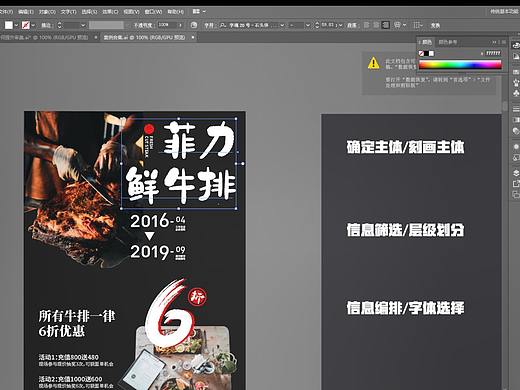The height and width of the screenshot is (390, 520).
Task: Open the font style dropdown arrow
Action: pos(308,25)
